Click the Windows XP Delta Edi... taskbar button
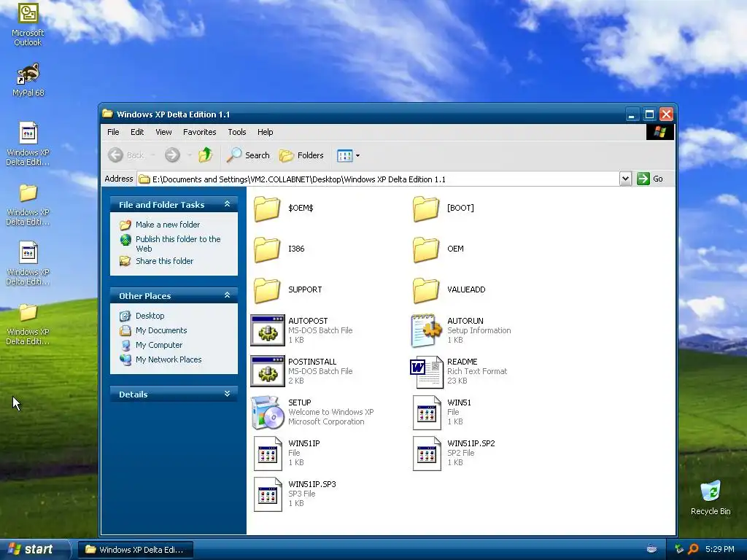 tap(136, 550)
